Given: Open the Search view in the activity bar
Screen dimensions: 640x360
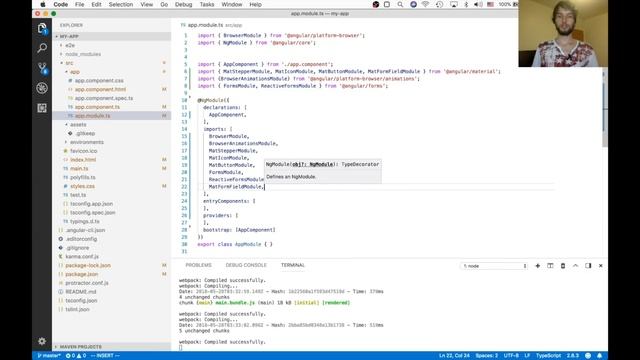Looking at the screenshot, I should [x=42, y=48].
